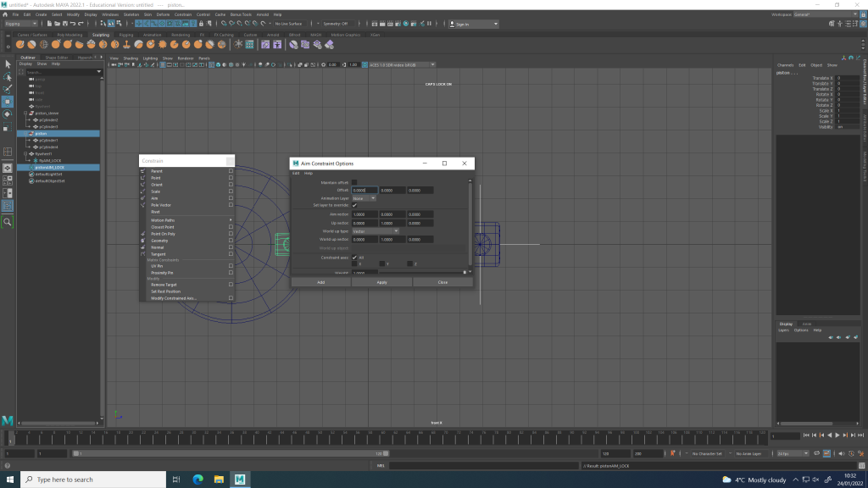Open Edit menu in Aim Constraint Options
This screenshot has height=488, width=868.
[296, 173]
